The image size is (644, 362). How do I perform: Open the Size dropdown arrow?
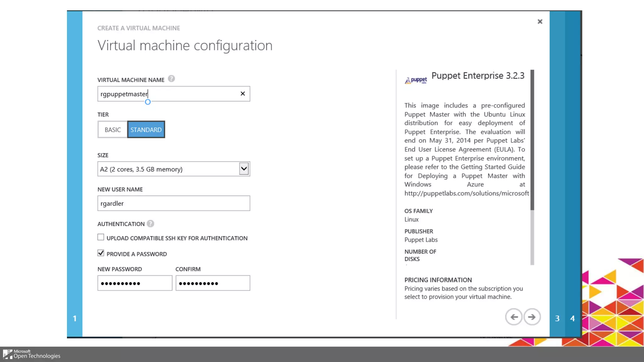pos(244,169)
